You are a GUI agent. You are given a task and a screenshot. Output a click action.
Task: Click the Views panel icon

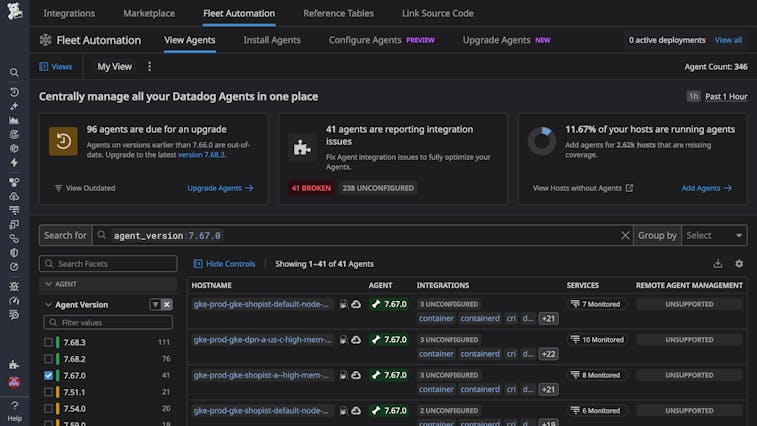43,67
